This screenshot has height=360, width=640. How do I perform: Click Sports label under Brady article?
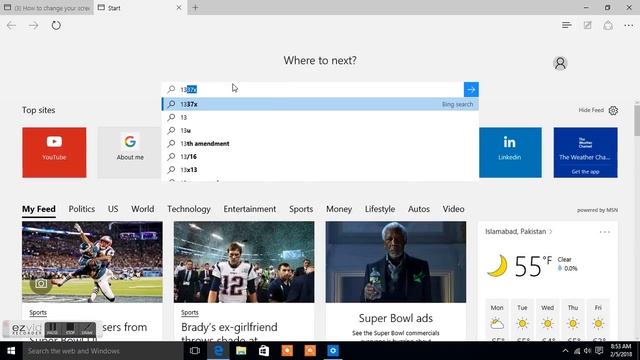[190, 313]
